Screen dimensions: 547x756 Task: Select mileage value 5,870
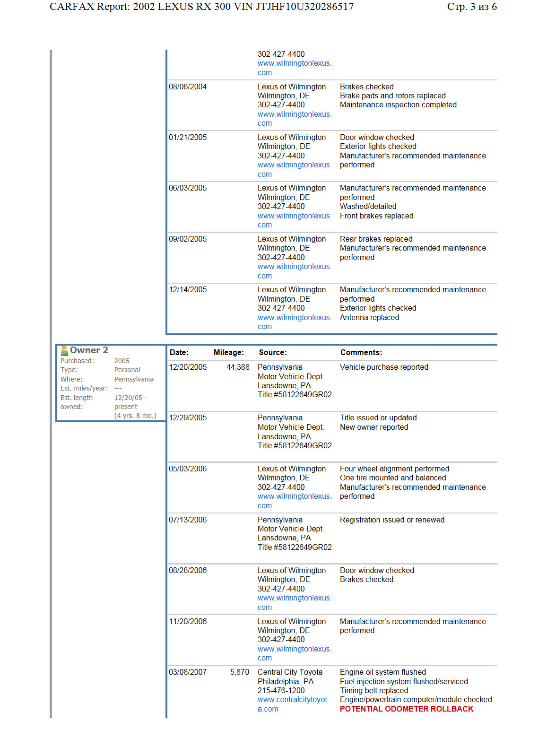coord(240,672)
